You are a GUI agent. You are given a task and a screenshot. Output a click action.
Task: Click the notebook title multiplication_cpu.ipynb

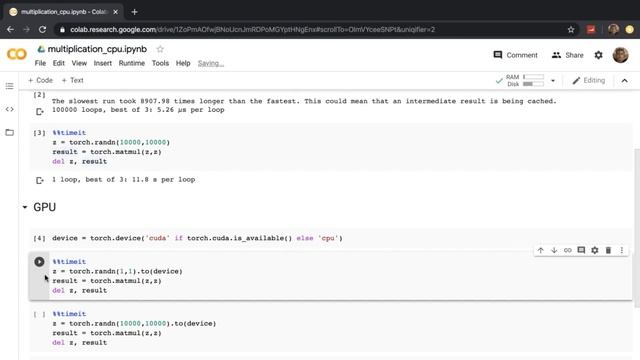point(97,49)
